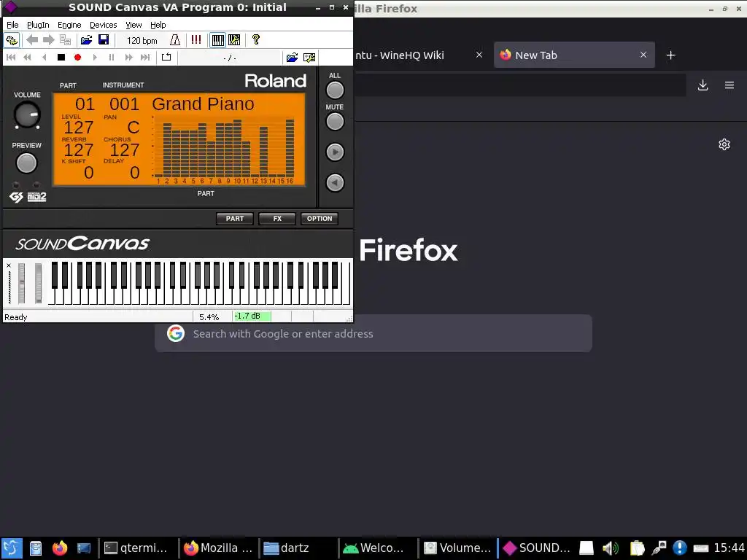Toggle the ALL round button
Screen dimensions: 747x560
pyautogui.click(x=335, y=90)
